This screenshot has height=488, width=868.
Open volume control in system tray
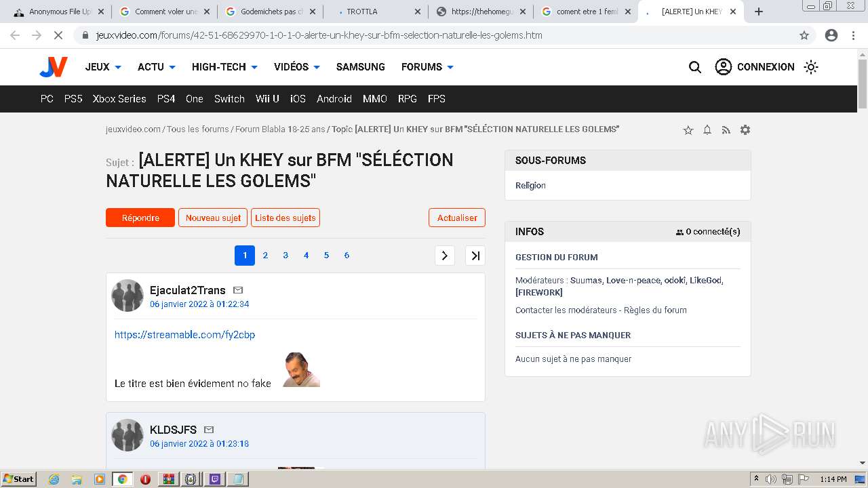coord(771,479)
